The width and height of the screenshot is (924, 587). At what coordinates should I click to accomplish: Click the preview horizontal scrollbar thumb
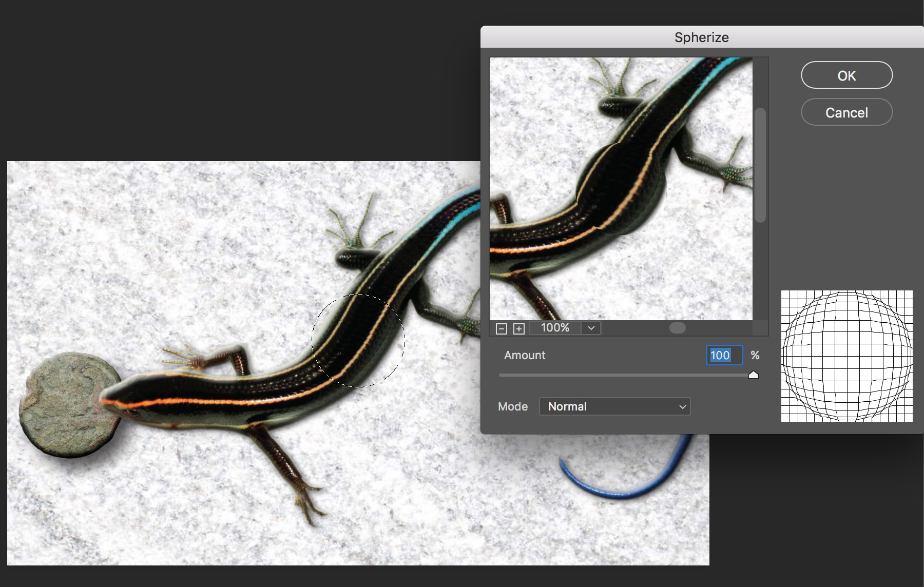pyautogui.click(x=677, y=328)
